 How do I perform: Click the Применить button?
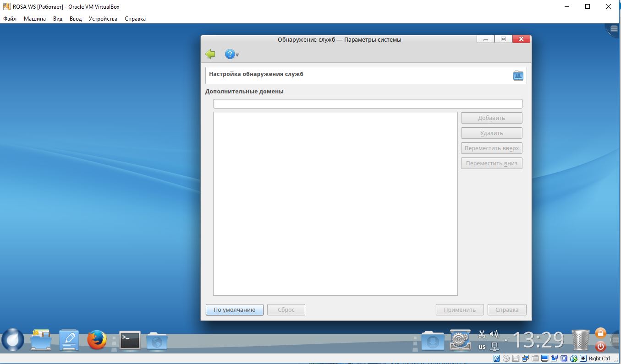pyautogui.click(x=459, y=310)
